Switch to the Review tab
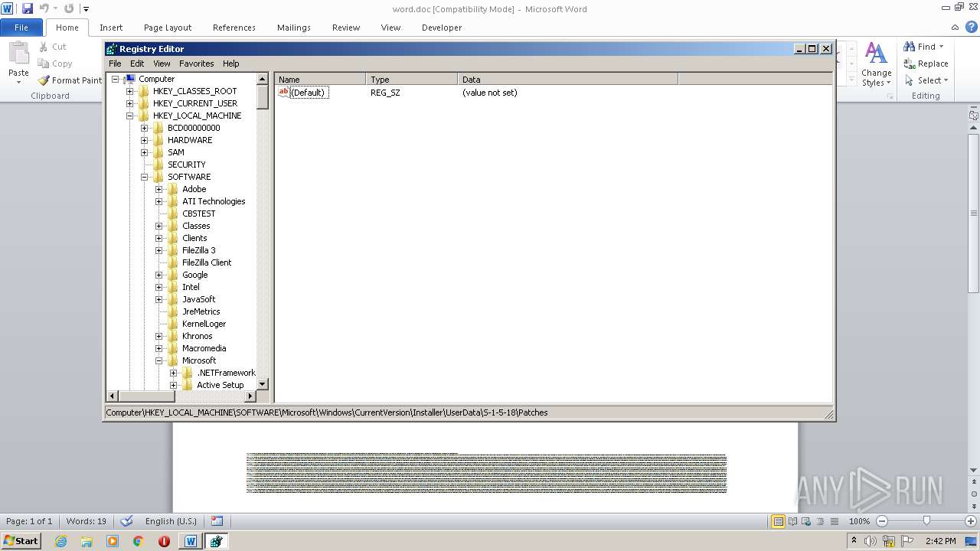The image size is (980, 551). click(346, 28)
